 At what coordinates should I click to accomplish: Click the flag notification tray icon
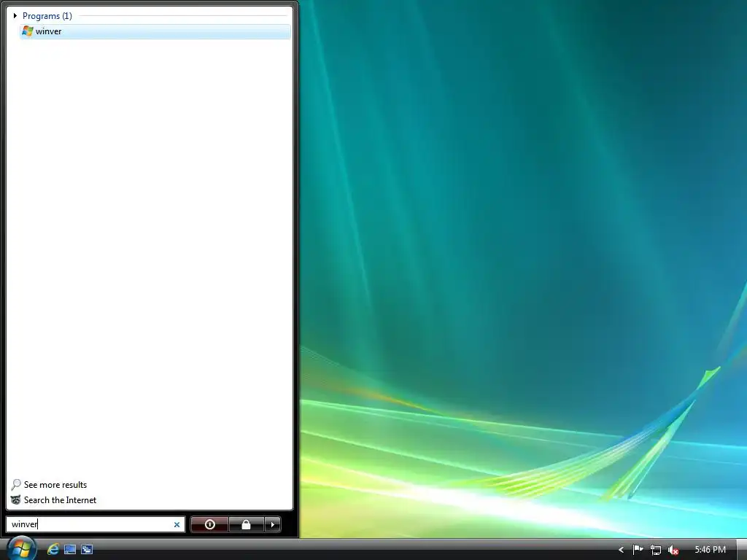click(x=638, y=550)
